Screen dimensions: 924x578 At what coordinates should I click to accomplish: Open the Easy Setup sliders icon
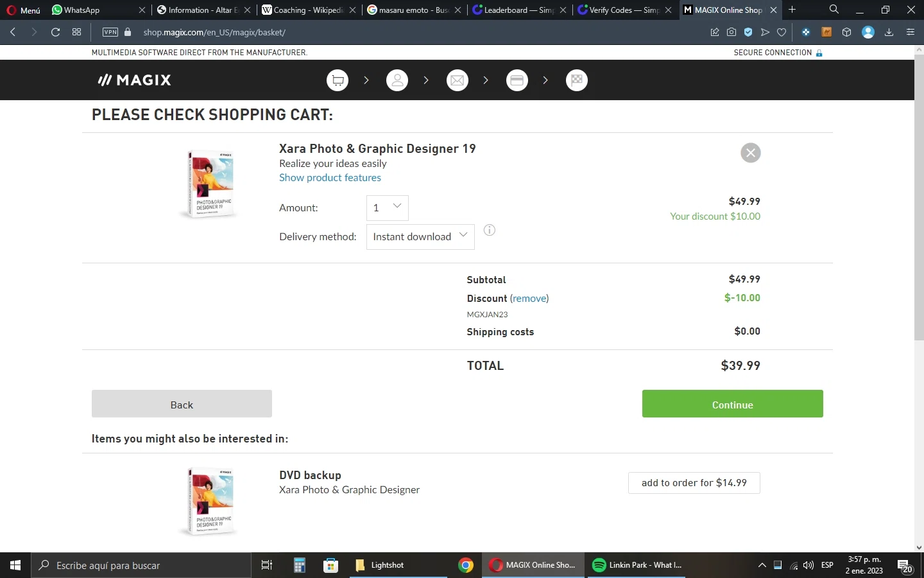pyautogui.click(x=910, y=32)
